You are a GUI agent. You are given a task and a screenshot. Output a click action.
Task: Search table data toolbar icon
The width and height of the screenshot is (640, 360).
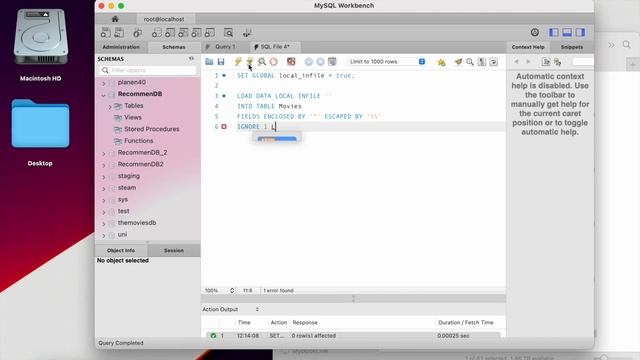click(x=229, y=33)
